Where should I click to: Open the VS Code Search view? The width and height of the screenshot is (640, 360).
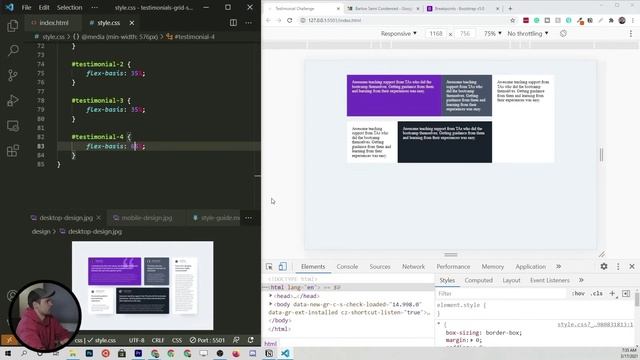13,51
